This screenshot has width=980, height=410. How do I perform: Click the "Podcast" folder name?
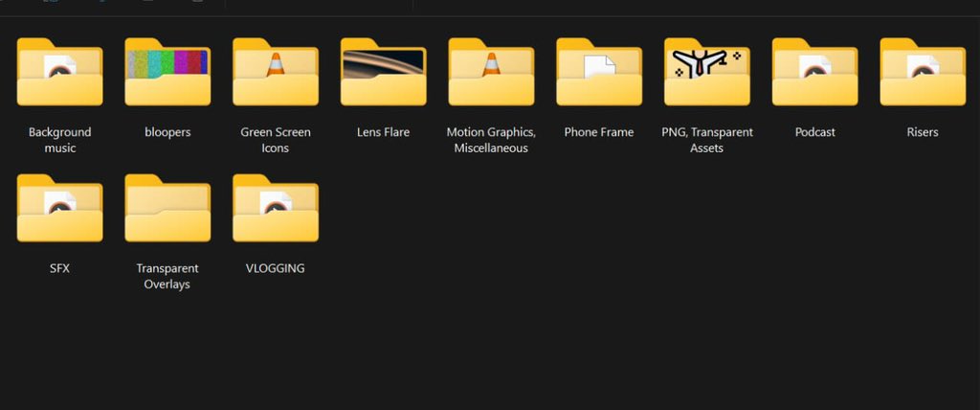click(x=815, y=132)
